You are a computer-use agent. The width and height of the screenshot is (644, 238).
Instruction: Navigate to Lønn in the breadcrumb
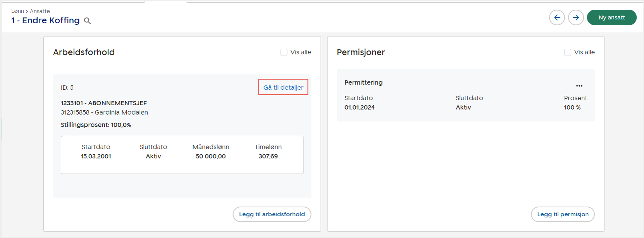point(17,11)
